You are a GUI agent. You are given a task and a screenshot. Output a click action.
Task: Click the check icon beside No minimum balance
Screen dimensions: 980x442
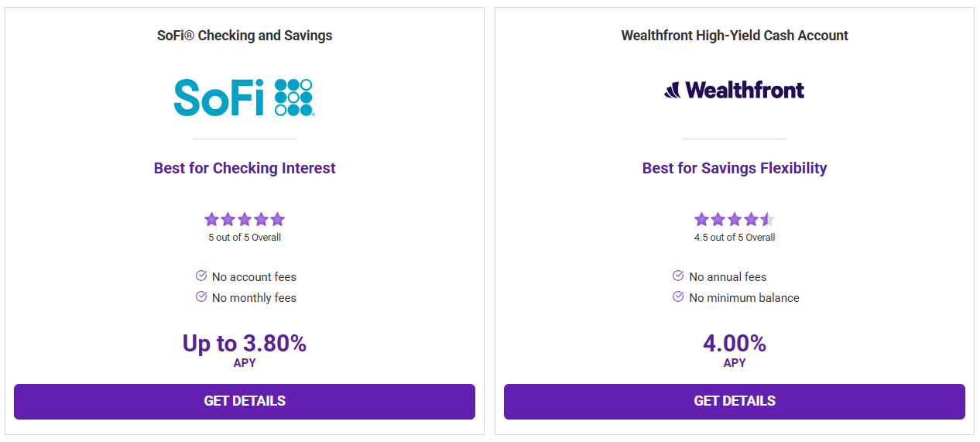(x=678, y=296)
